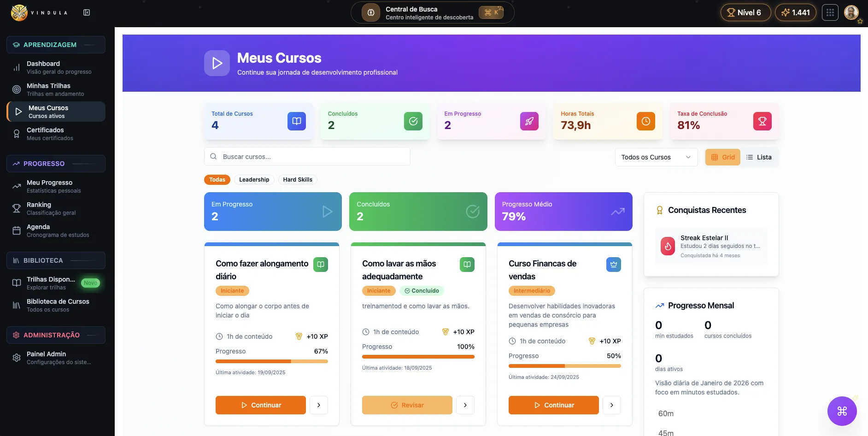Open the Todos os Cursos dropdown
The width and height of the screenshot is (868, 436).
tap(656, 157)
